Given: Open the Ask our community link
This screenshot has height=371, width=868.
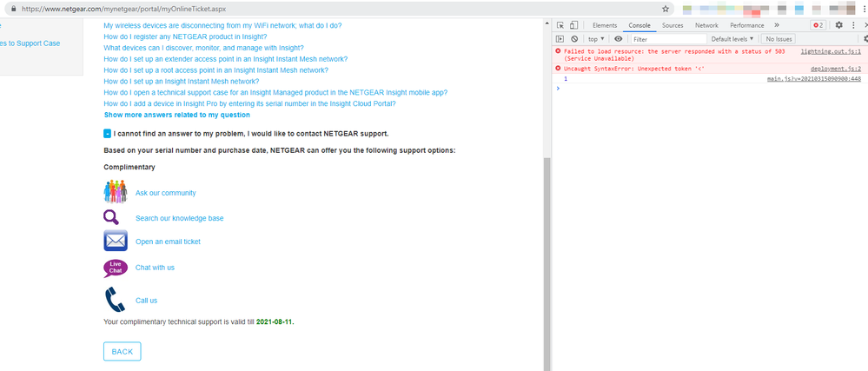Looking at the screenshot, I should click(x=165, y=193).
